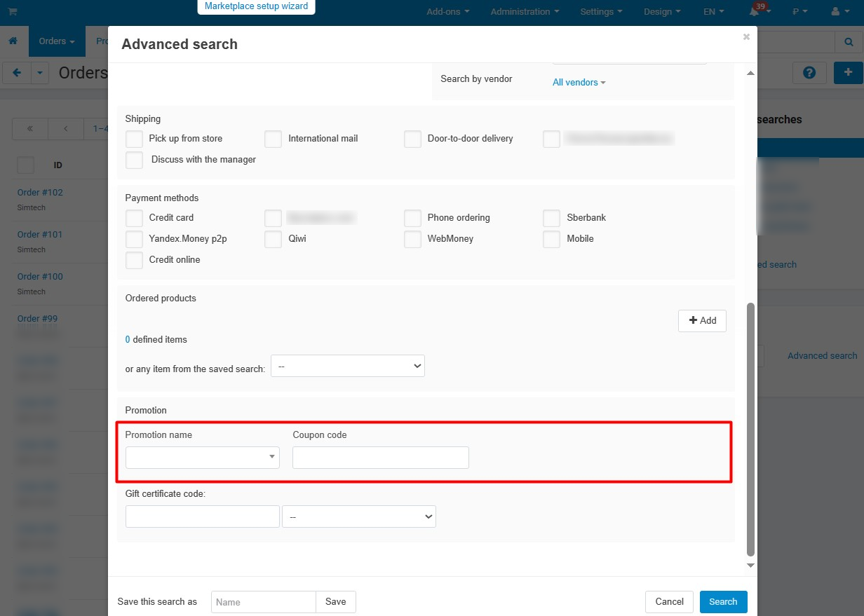Check the Sberbank payment method

(x=552, y=218)
